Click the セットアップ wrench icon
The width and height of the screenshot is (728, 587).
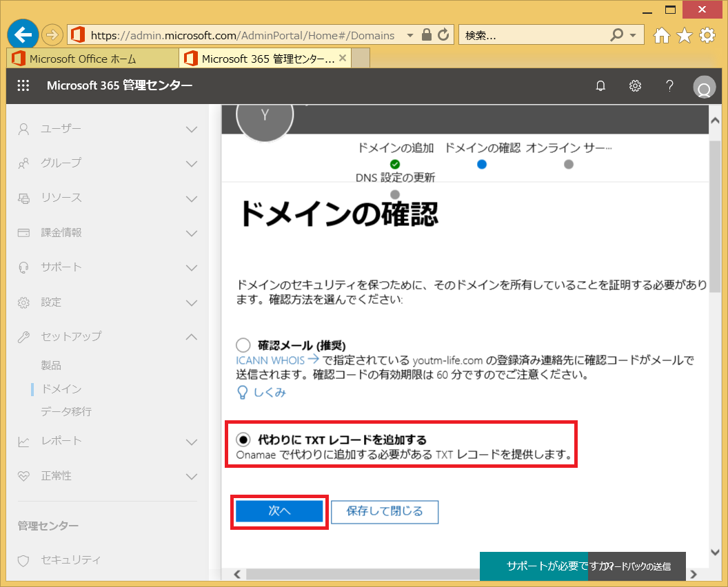click(x=23, y=337)
